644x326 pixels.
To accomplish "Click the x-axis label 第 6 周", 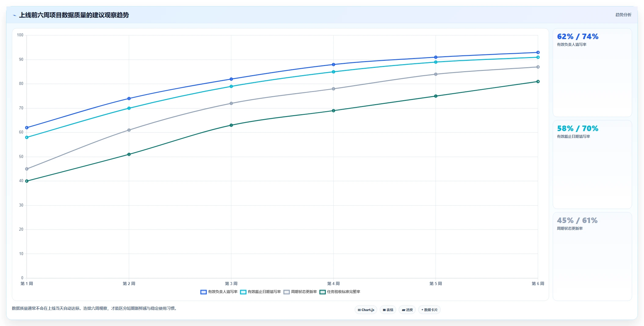I will pos(538,284).
